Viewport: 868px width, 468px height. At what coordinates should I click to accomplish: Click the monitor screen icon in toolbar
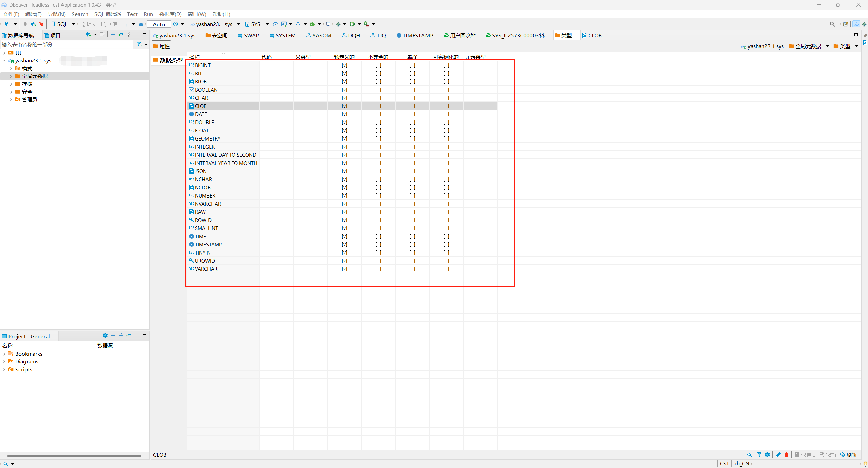(x=328, y=24)
